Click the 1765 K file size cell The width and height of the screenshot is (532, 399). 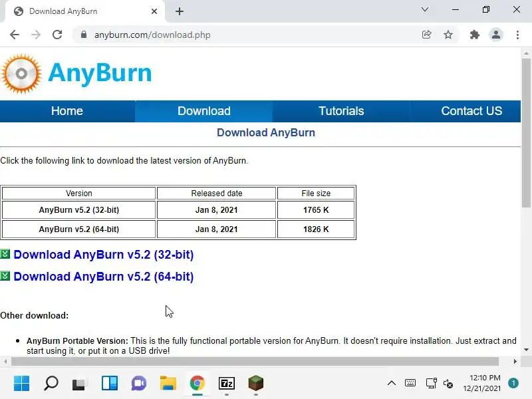pyautogui.click(x=316, y=210)
